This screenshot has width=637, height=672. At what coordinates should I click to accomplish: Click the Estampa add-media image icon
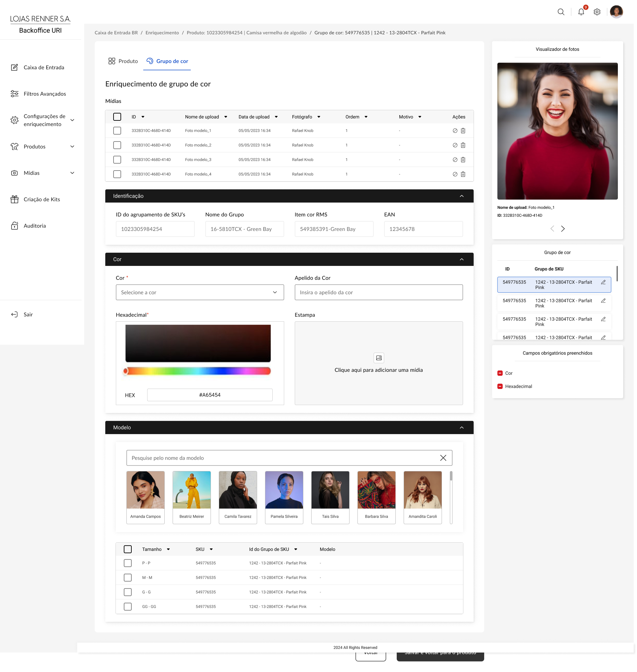tap(379, 358)
